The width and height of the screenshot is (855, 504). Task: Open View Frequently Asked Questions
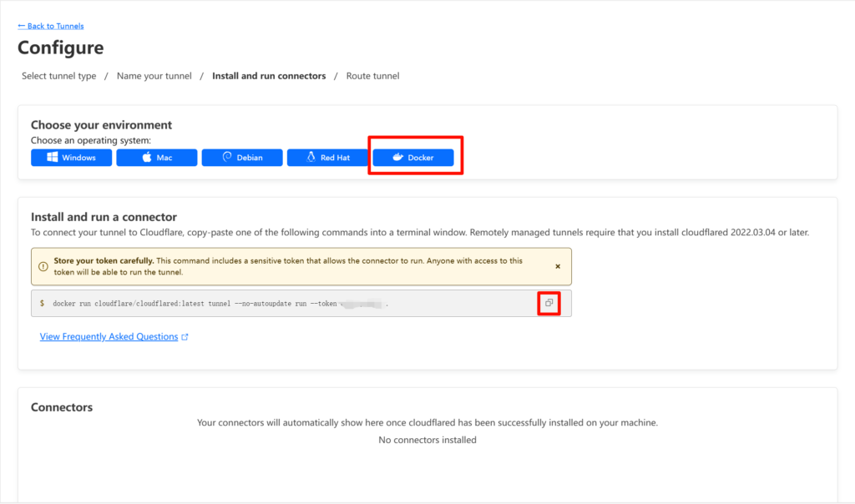coord(109,337)
